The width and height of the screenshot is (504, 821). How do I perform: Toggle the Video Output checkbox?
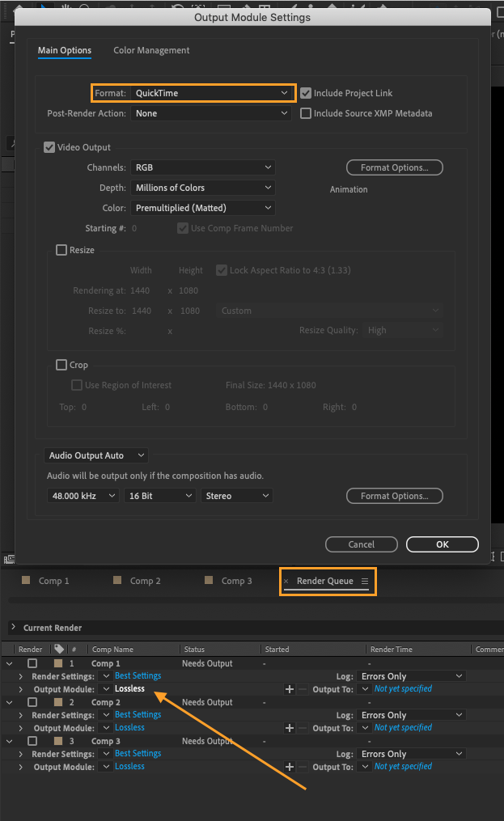pyautogui.click(x=49, y=147)
